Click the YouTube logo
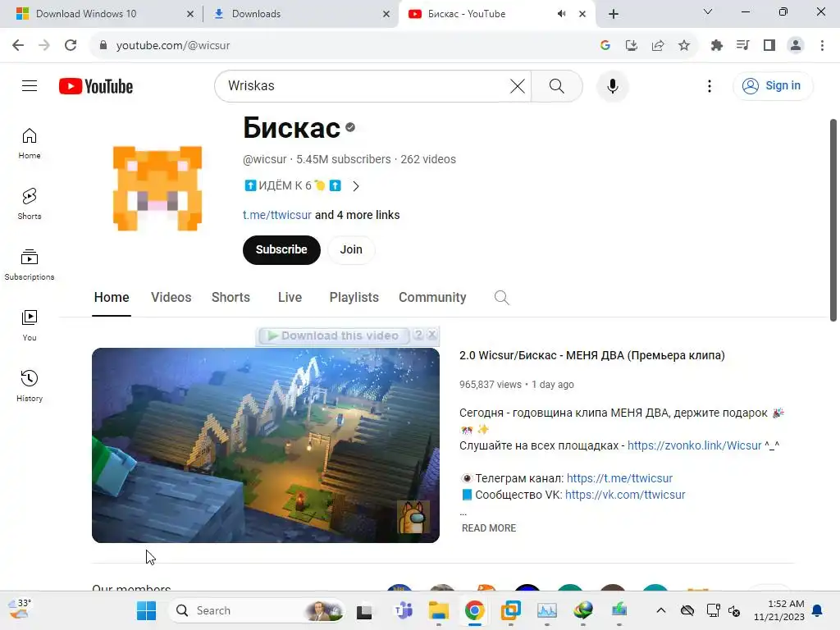Viewport: 840px width, 630px height. pos(96,86)
